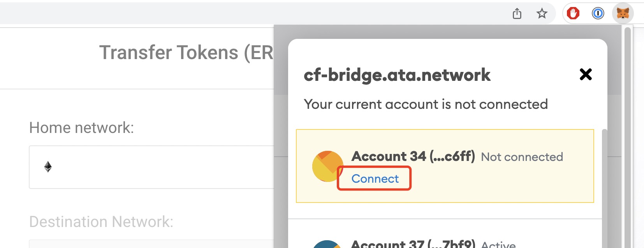Image resolution: width=644 pixels, height=248 pixels.
Task: Click the Not connected status label
Action: tap(522, 157)
